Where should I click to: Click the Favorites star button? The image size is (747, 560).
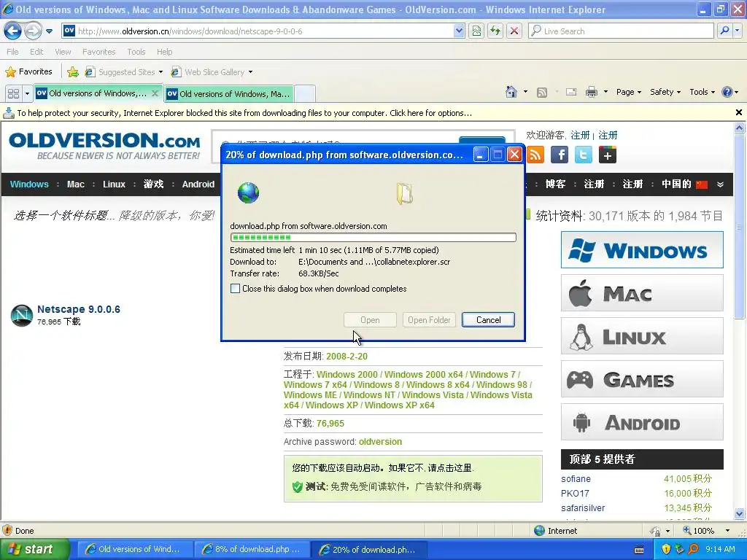click(x=28, y=72)
